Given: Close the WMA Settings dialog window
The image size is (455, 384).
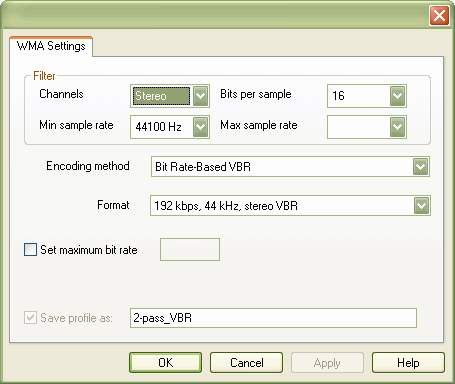Looking at the screenshot, I should click(x=439, y=15).
